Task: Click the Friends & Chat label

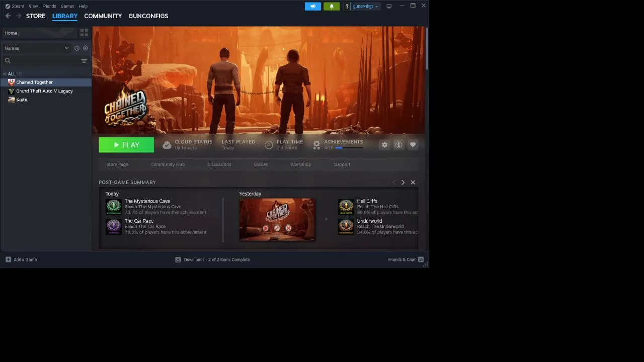Action: click(401, 259)
